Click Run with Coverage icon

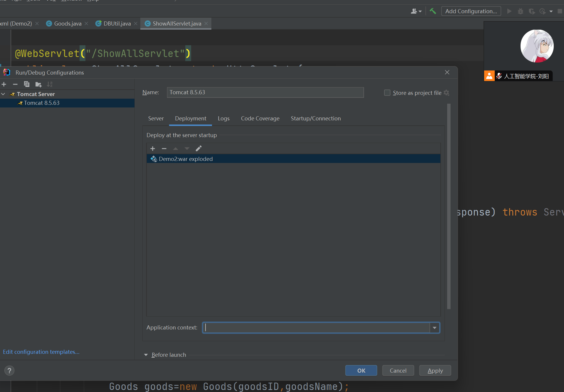click(532, 11)
